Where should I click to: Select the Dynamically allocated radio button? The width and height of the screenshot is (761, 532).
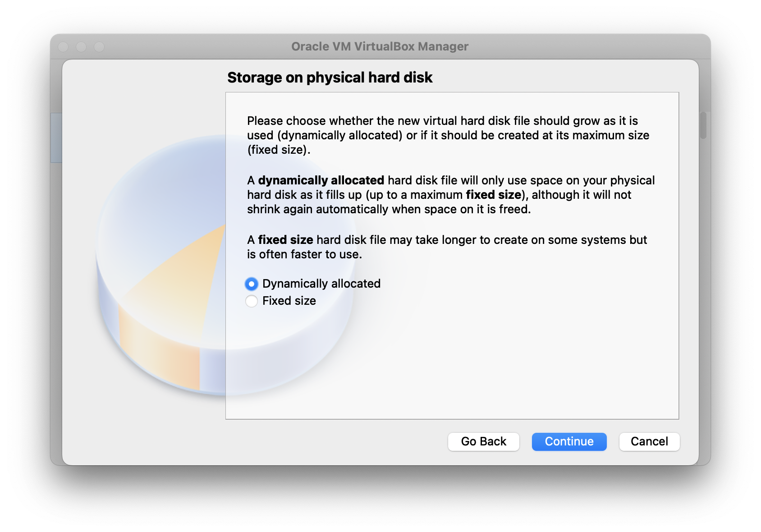[x=252, y=284]
